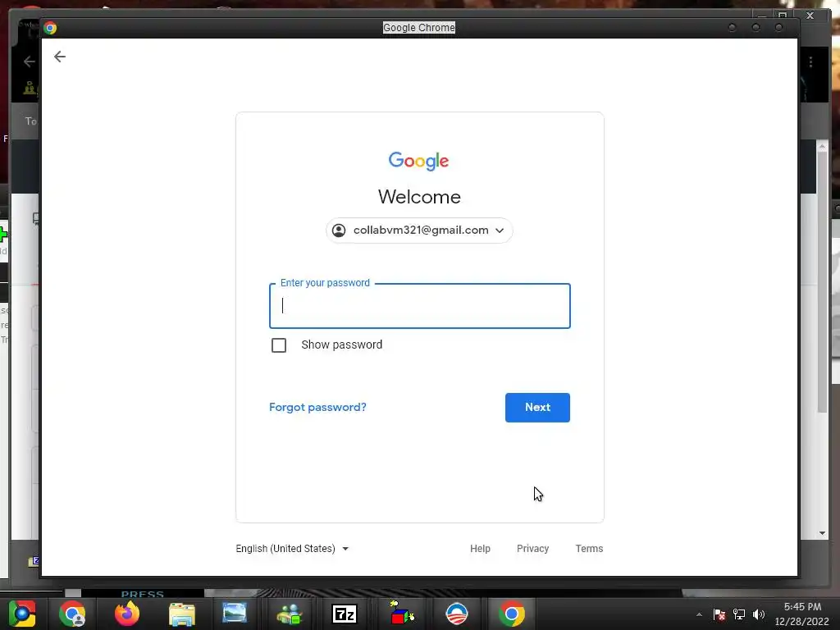Open the volume speaker tray icon
The image size is (840, 630).
[759, 614]
